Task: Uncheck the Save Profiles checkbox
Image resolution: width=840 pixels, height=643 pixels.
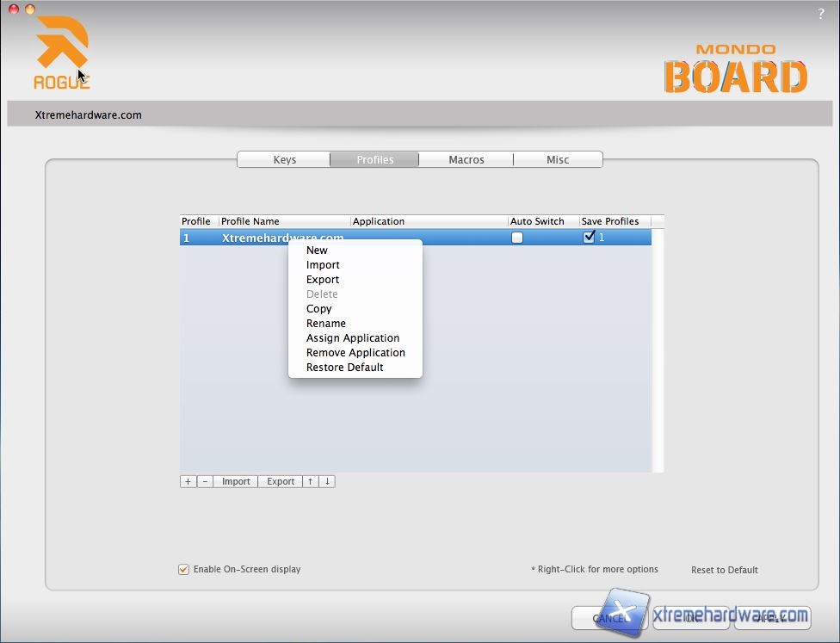Action: pyautogui.click(x=589, y=238)
